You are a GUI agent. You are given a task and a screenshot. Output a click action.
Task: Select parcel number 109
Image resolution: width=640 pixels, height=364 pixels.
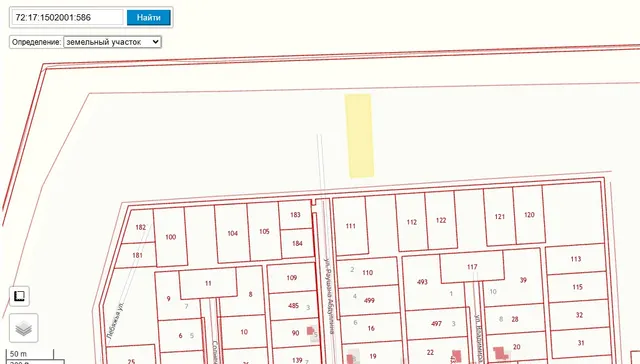[291, 278]
